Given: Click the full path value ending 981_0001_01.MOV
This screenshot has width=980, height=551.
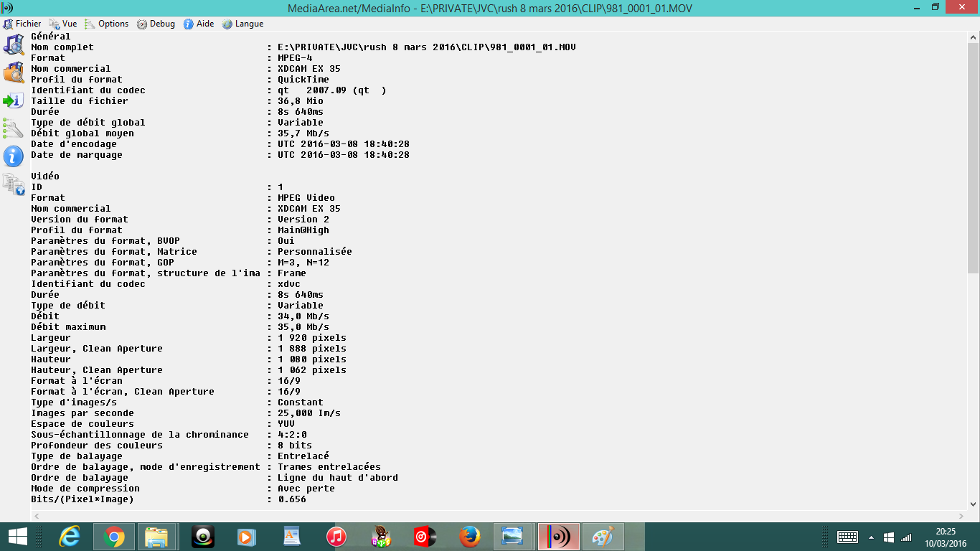Looking at the screenshot, I should (x=427, y=47).
